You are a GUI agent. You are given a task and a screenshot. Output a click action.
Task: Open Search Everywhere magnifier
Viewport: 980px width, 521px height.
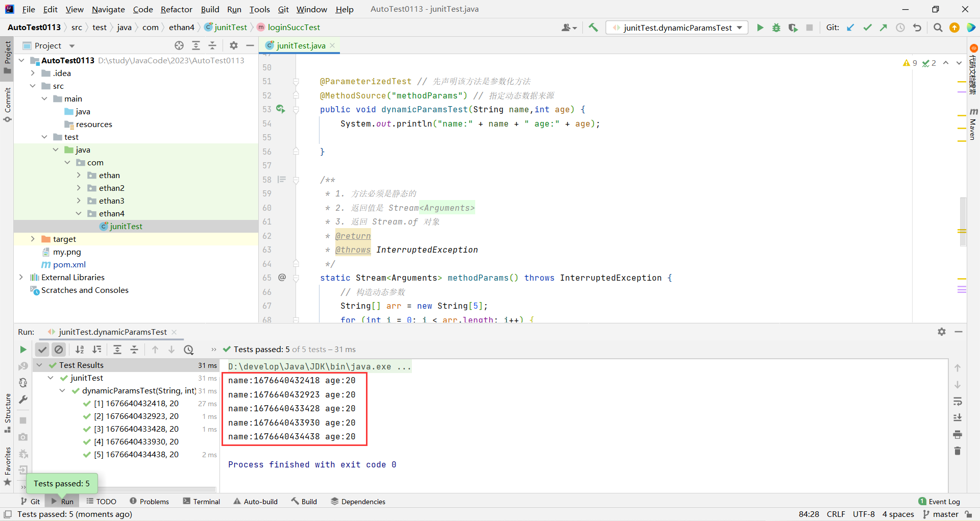pos(938,28)
